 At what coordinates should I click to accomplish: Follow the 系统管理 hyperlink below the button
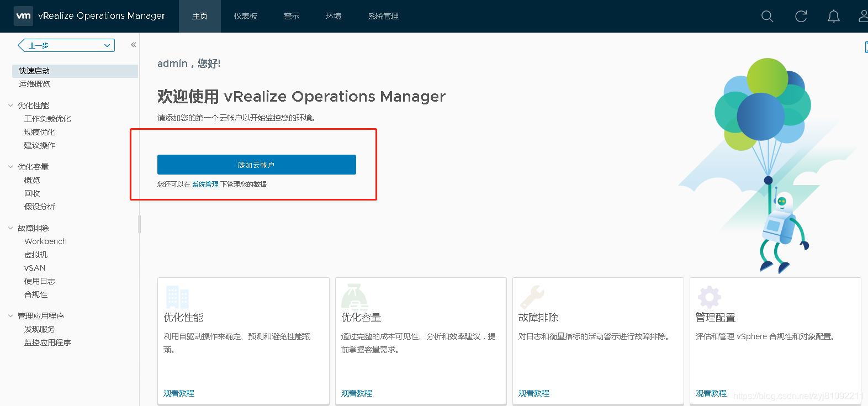pos(205,184)
